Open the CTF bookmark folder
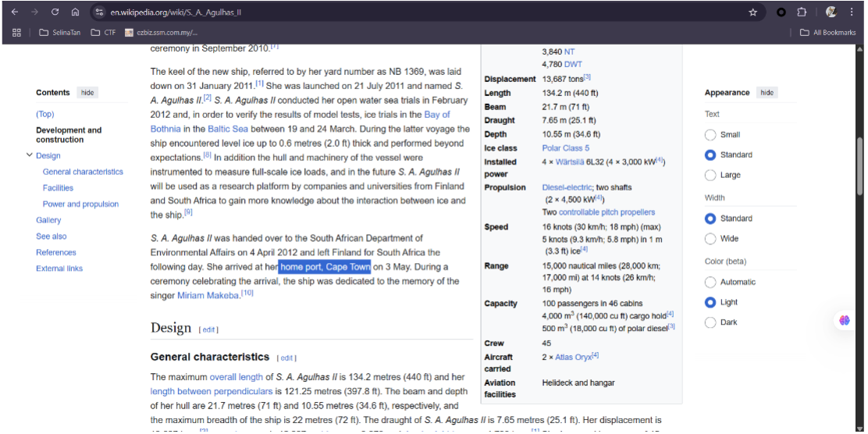The height and width of the screenshot is (434, 868). pos(103,33)
